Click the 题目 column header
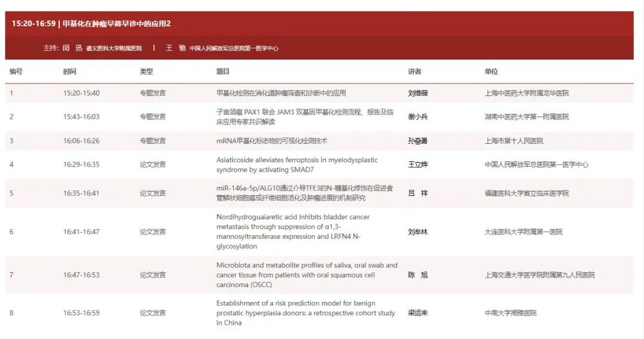Viewport: 644px width, 339px height. point(223,72)
